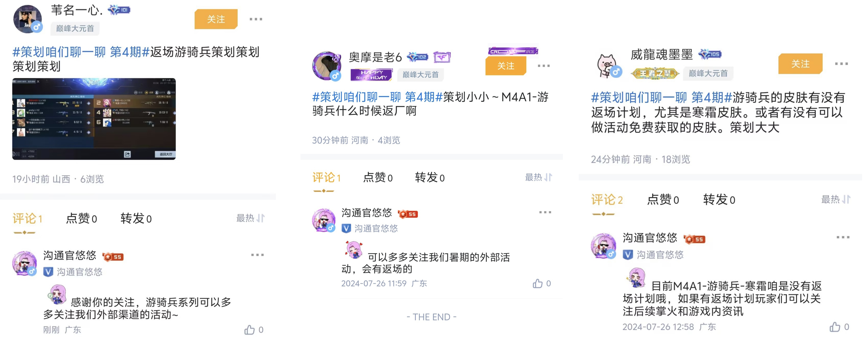868x338 pixels.
Task: Tap the 王者之翼 badge
Action: tap(655, 73)
